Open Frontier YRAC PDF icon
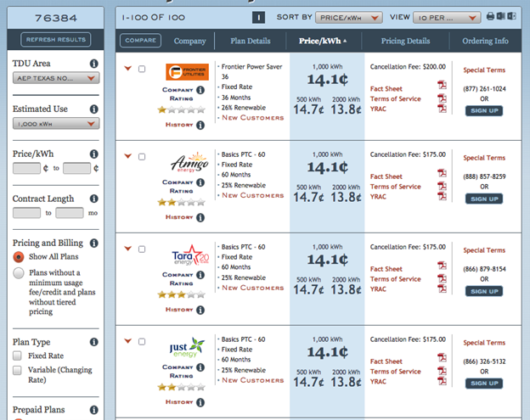530x420 pixels. (443, 109)
